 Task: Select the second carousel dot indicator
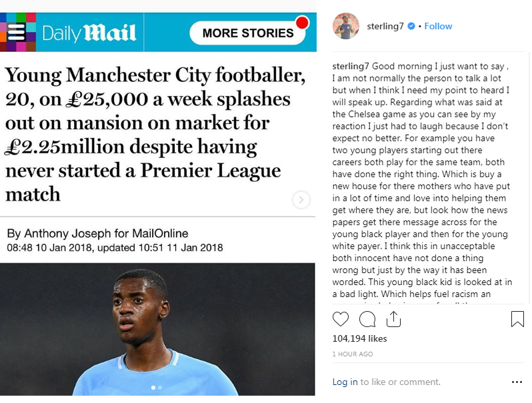[x=160, y=387]
